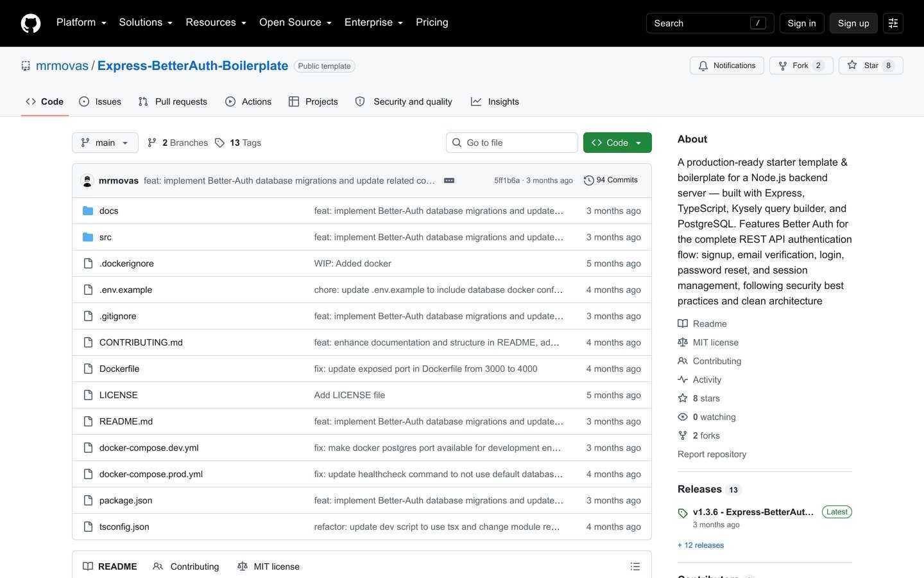Click the README outline list icon
Screen dimensions: 924x578
click(x=635, y=566)
